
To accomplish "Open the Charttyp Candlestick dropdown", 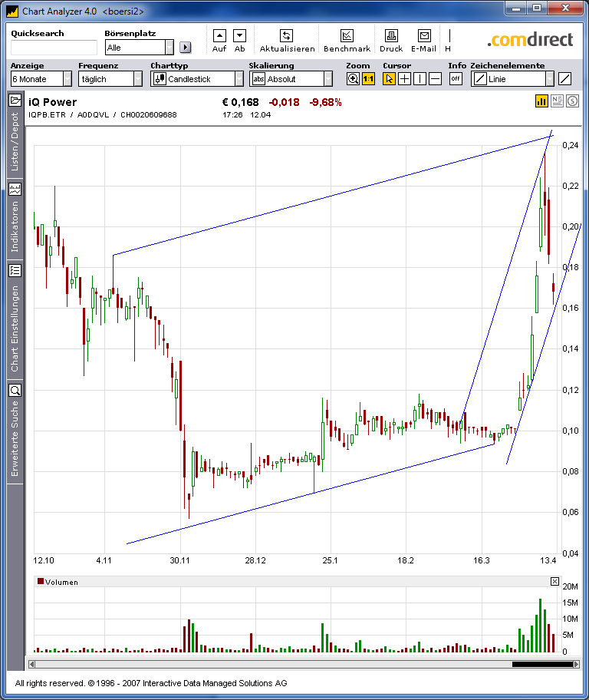I will [197, 79].
